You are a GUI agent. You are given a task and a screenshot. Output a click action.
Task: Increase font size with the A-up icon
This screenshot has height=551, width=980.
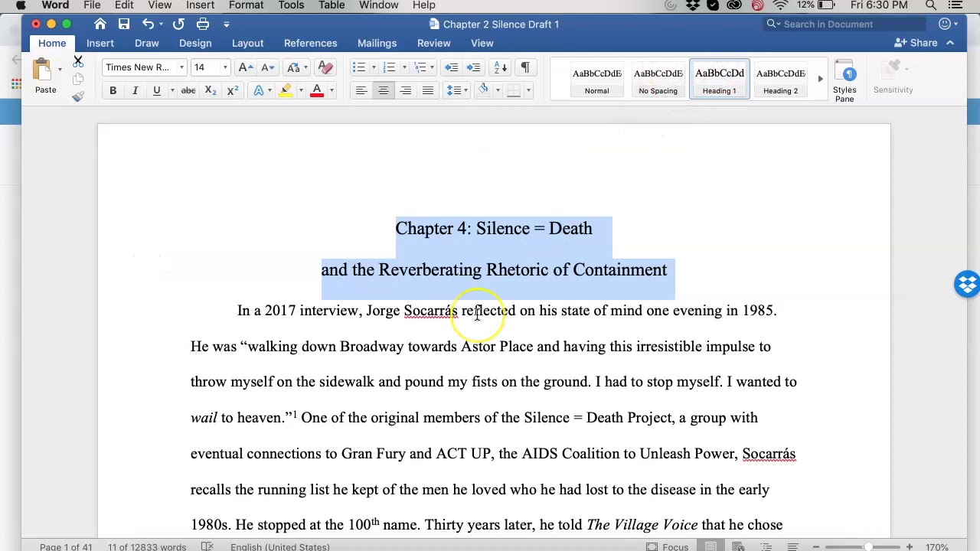[245, 67]
